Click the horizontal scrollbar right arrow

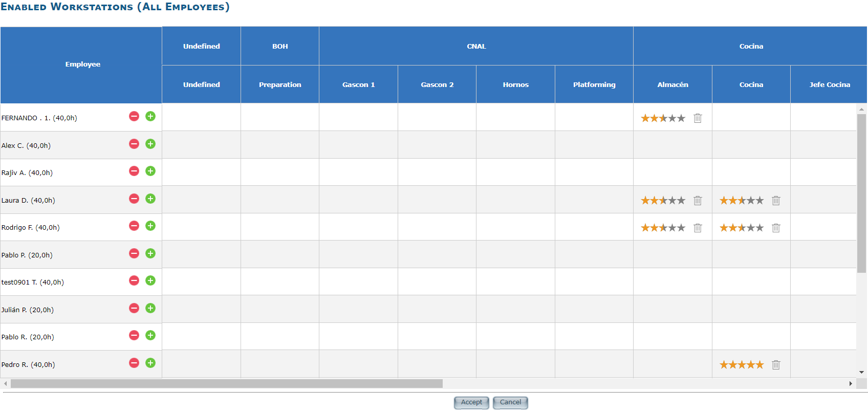(x=851, y=383)
